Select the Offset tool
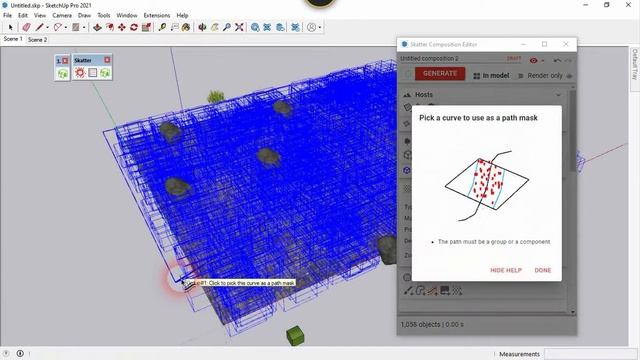 click(x=110, y=27)
